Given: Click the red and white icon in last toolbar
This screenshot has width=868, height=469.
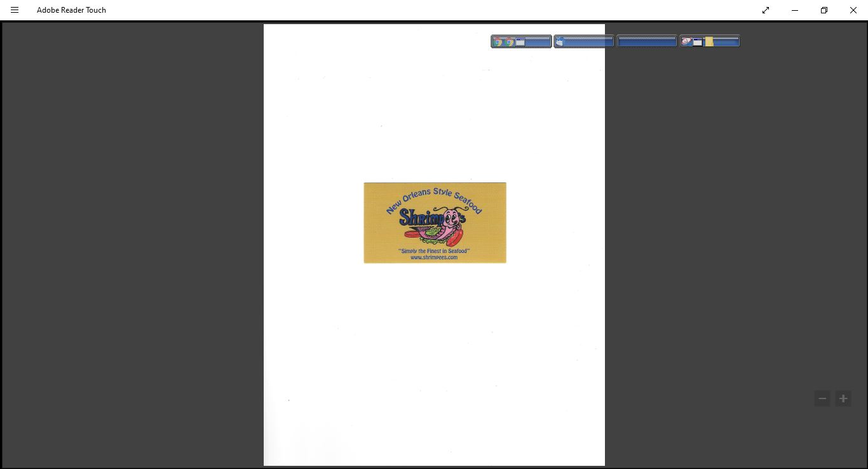Looking at the screenshot, I should (x=686, y=42).
